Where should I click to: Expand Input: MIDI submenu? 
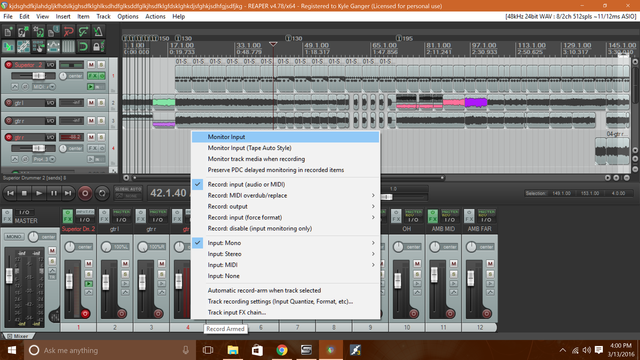coord(285,265)
